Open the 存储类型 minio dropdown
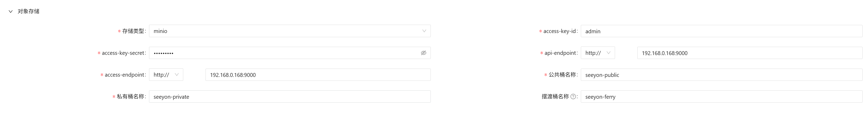Viewport: 868px width, 113px height. click(x=290, y=31)
